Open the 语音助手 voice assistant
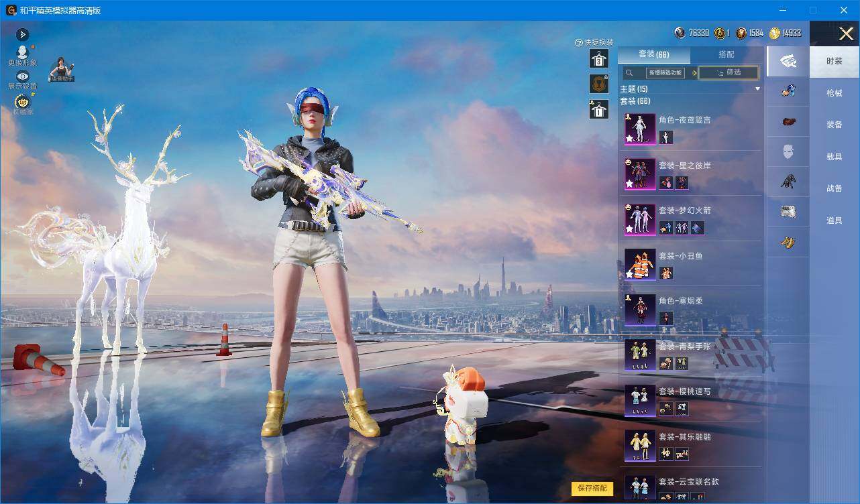The image size is (860, 504). pos(62,70)
